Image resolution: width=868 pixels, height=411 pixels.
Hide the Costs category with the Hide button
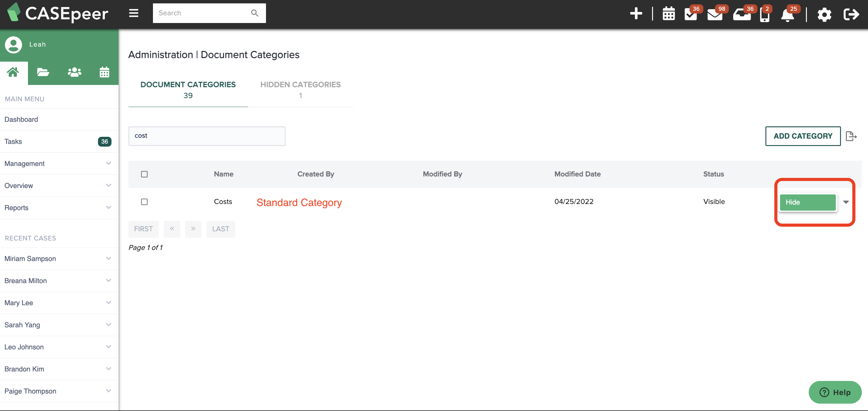[x=808, y=202]
